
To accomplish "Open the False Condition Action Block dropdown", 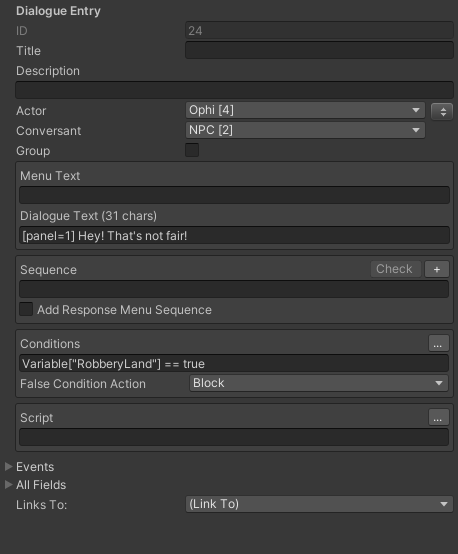I will coord(319,383).
